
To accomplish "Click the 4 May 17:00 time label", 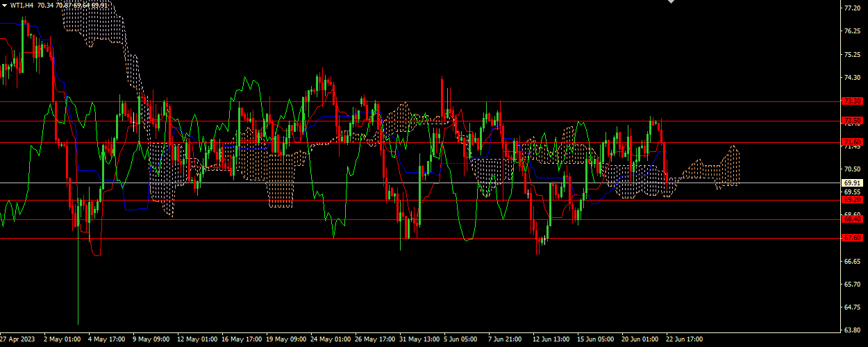I will click(x=106, y=339).
